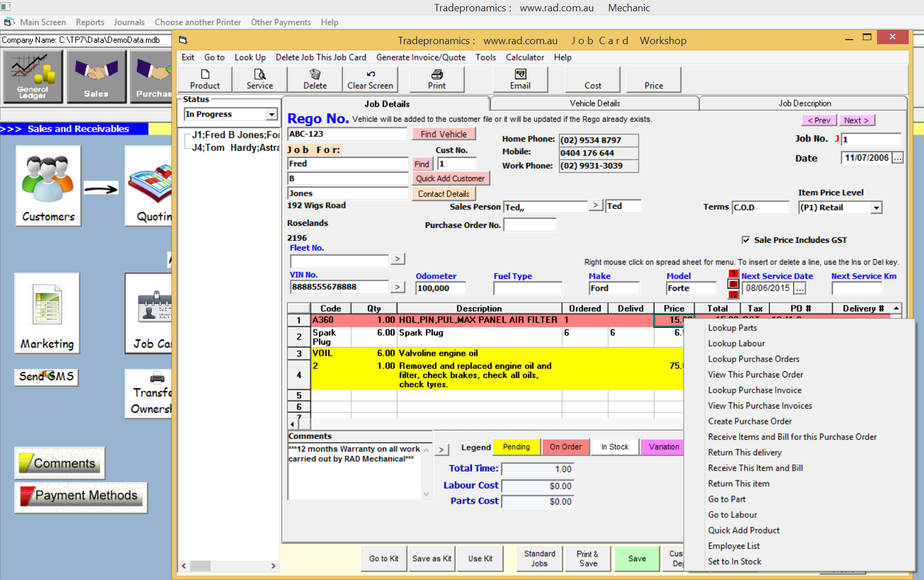Viewport: 924px width, 580px height.
Task: Click the Service toolbar button
Action: point(260,79)
